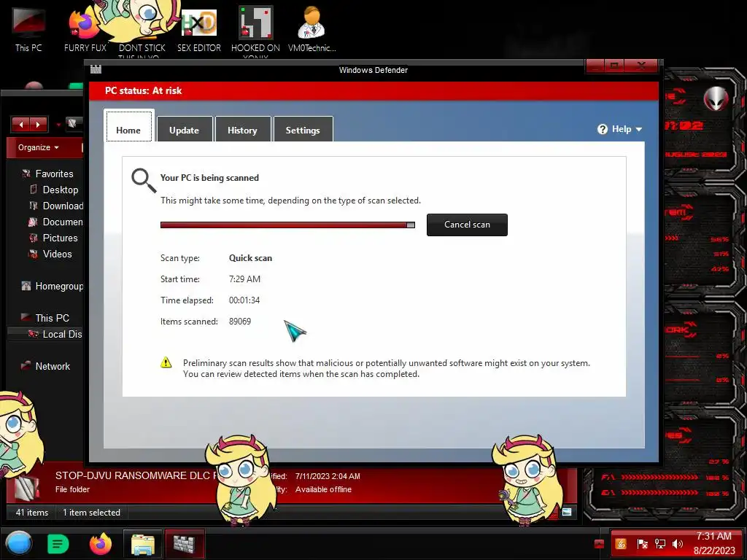The image size is (747, 560).
Task: Select Pictures in the Explorer sidebar
Action: click(53, 238)
